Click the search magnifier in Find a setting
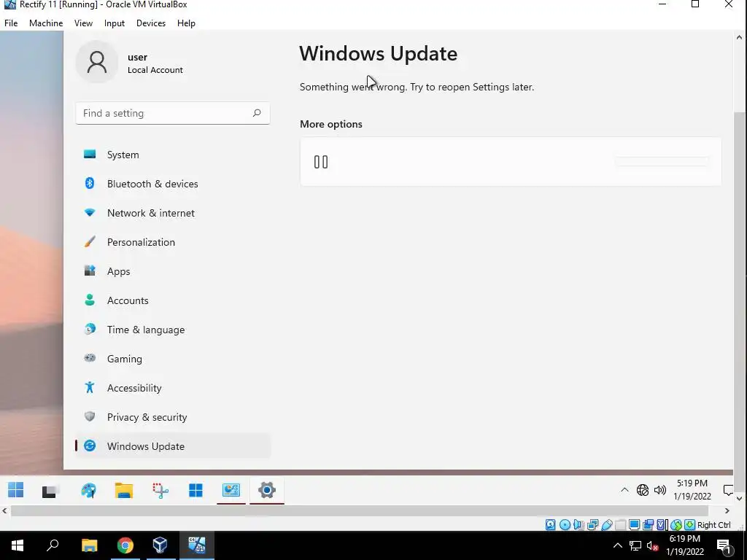 click(257, 113)
